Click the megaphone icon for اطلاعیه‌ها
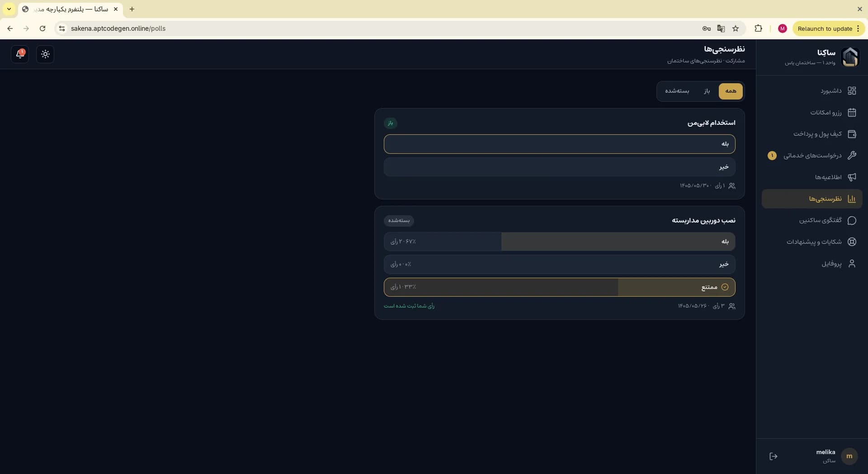 (x=852, y=177)
